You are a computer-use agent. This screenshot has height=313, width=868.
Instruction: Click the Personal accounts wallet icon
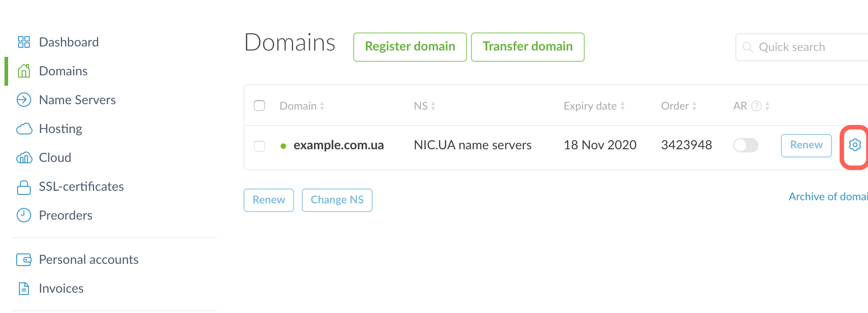(23, 260)
